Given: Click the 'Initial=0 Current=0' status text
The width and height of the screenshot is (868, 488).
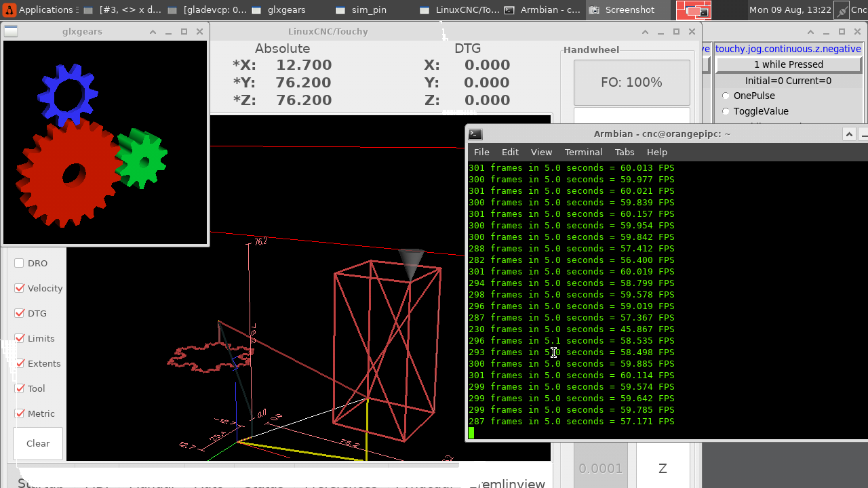Looking at the screenshot, I should (x=788, y=81).
